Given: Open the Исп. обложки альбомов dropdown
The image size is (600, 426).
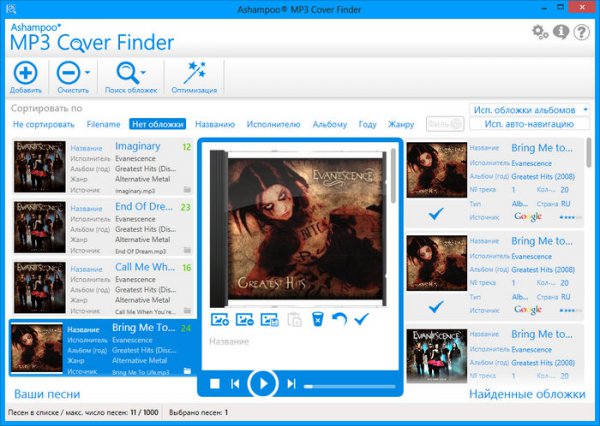Looking at the screenshot, I should pos(529,110).
